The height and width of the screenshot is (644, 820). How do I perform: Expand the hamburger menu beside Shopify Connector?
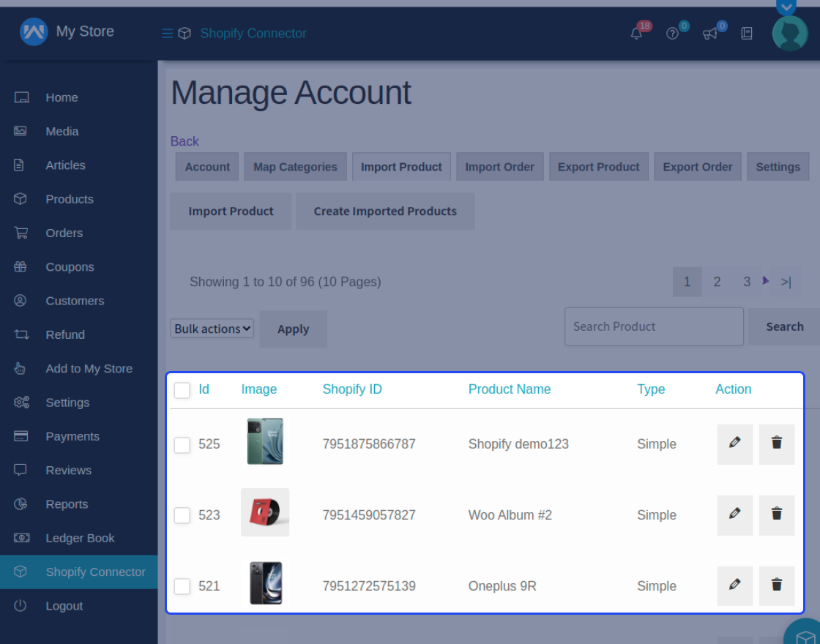tap(167, 33)
